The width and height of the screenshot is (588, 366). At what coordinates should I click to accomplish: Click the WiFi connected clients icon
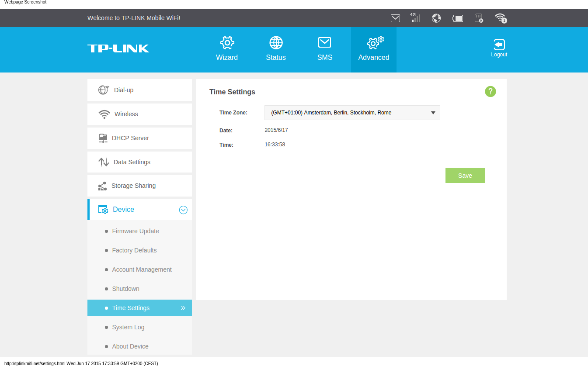[500, 18]
